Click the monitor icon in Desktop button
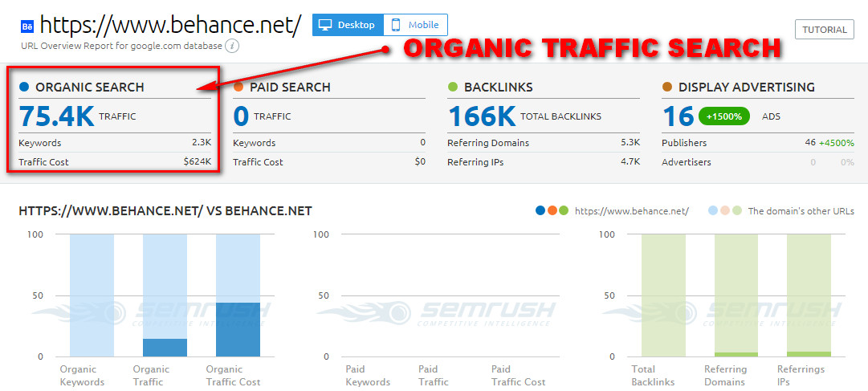 tap(325, 25)
